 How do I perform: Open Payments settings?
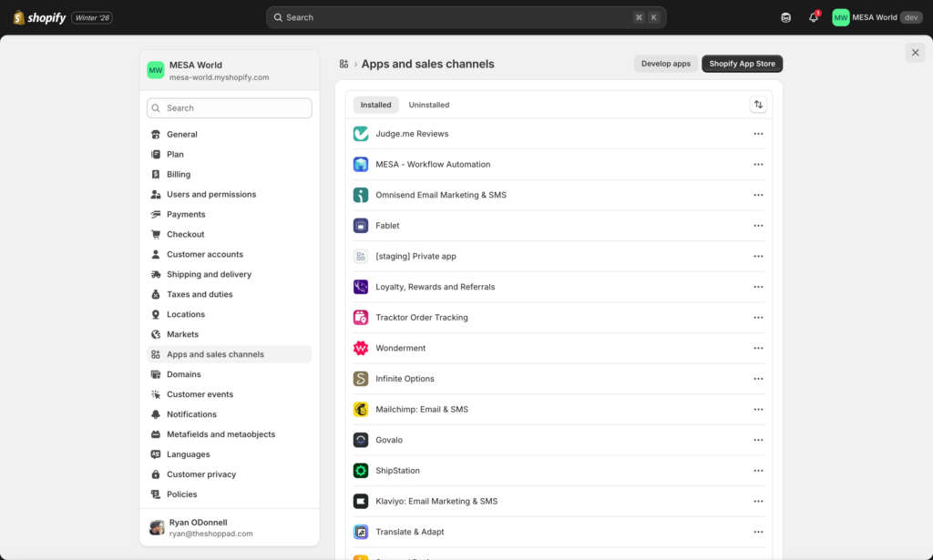[x=229, y=214]
